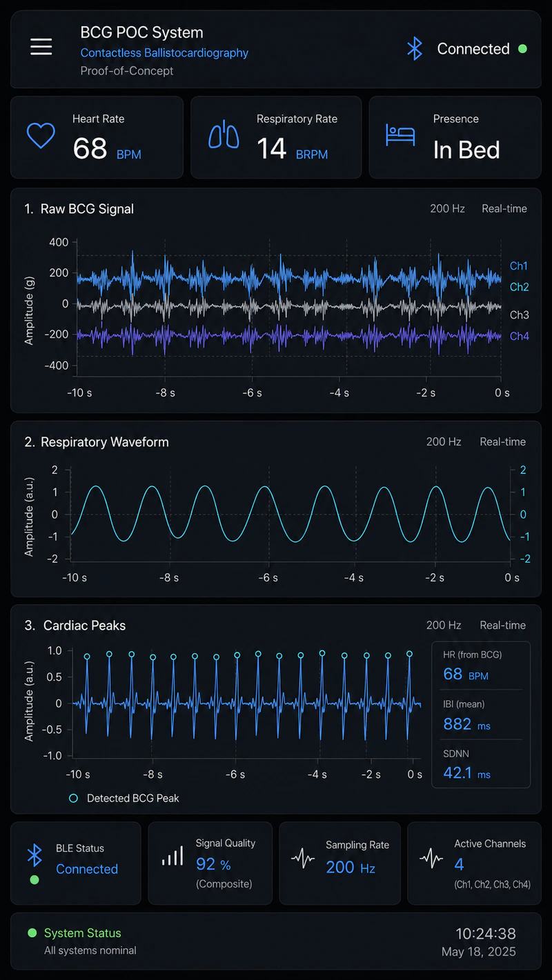Viewport: 552px width, 980px height.
Task: Click the bed icon on Presence card
Action: [400, 134]
